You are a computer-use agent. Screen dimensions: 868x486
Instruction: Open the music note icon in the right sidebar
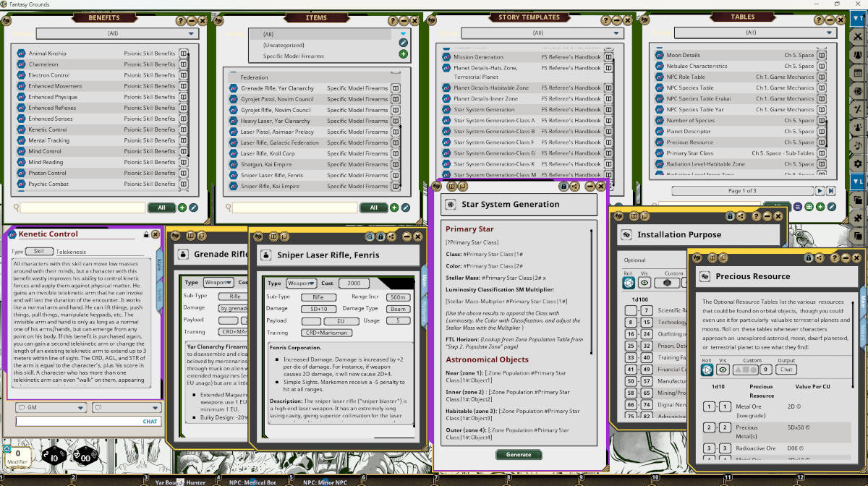[x=857, y=145]
